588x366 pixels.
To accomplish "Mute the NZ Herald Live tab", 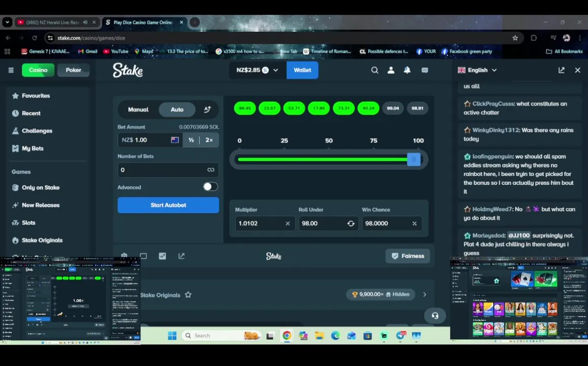I will coord(85,22).
